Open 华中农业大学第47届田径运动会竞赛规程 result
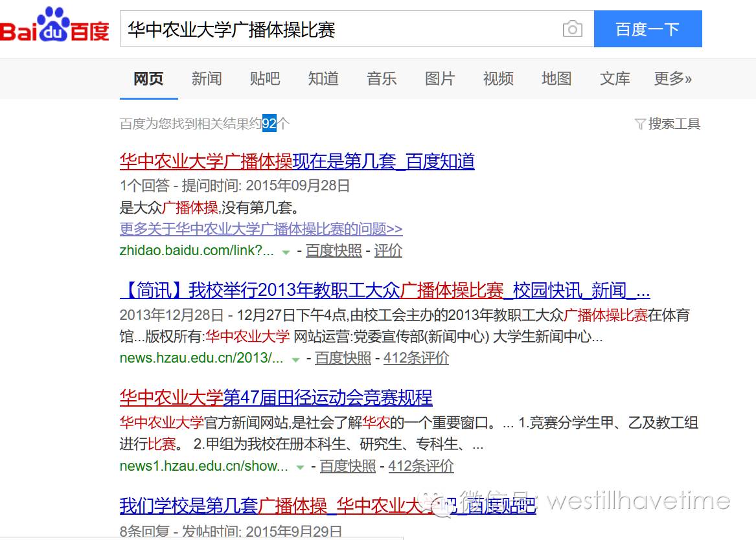 (276, 398)
